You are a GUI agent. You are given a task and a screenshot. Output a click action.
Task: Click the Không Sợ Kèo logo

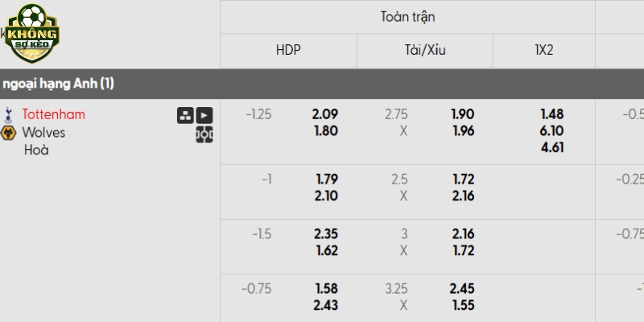coord(32,34)
